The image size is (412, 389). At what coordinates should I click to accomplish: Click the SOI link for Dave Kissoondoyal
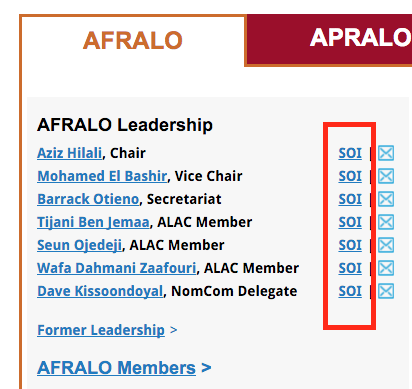[350, 291]
